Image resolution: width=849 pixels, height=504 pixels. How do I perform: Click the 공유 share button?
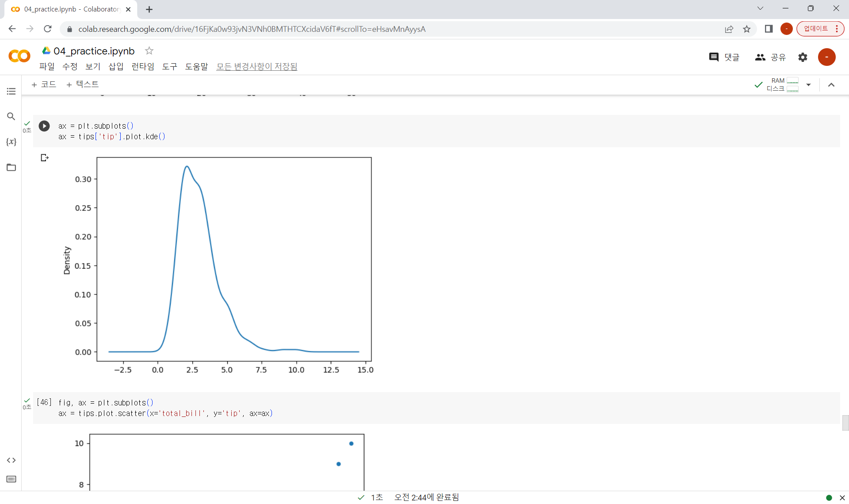(x=771, y=57)
